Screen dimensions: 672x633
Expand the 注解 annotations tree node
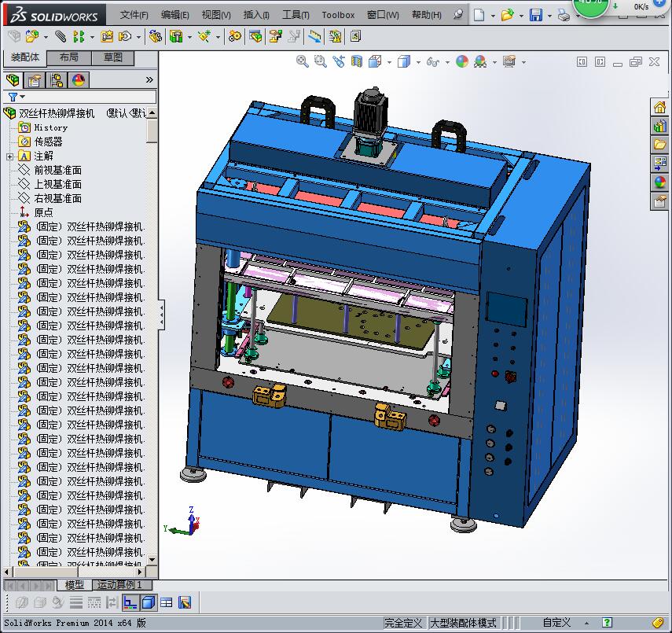pos(9,156)
